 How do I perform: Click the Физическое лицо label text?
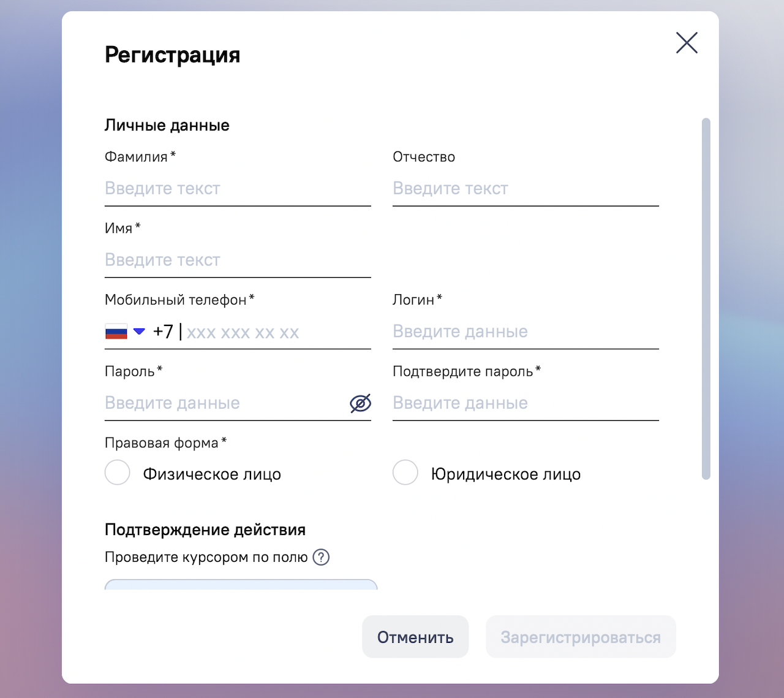pyautogui.click(x=212, y=474)
